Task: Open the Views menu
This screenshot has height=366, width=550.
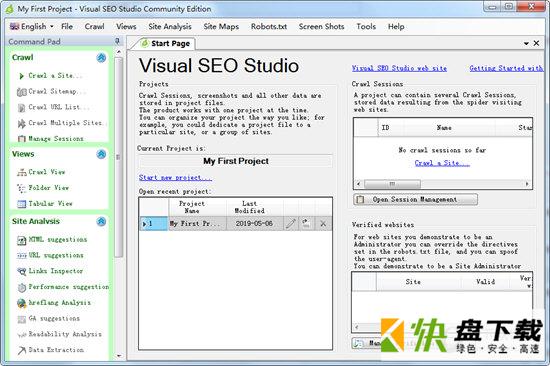Action: (126, 26)
